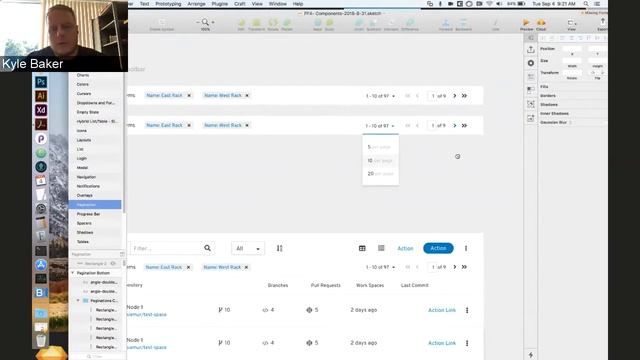The width and height of the screenshot is (640, 360).
Task: Collapse the Paginations C... layer folder
Action: (78, 300)
